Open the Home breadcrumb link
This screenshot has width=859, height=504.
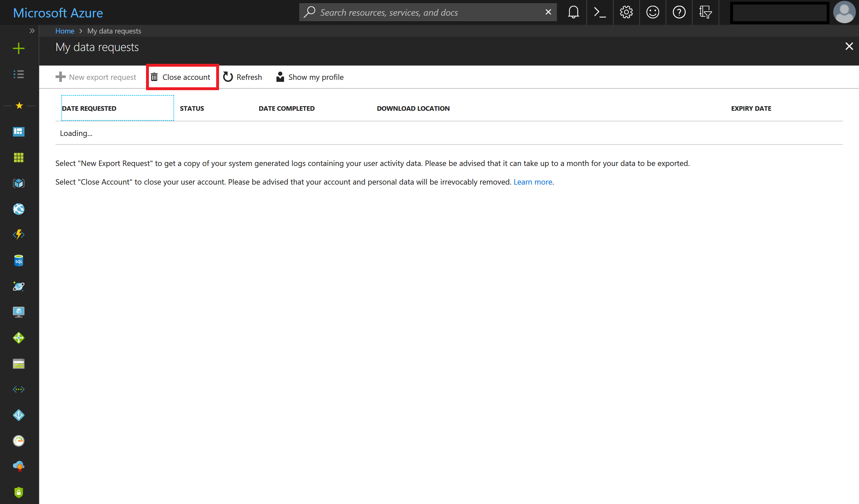coord(64,31)
